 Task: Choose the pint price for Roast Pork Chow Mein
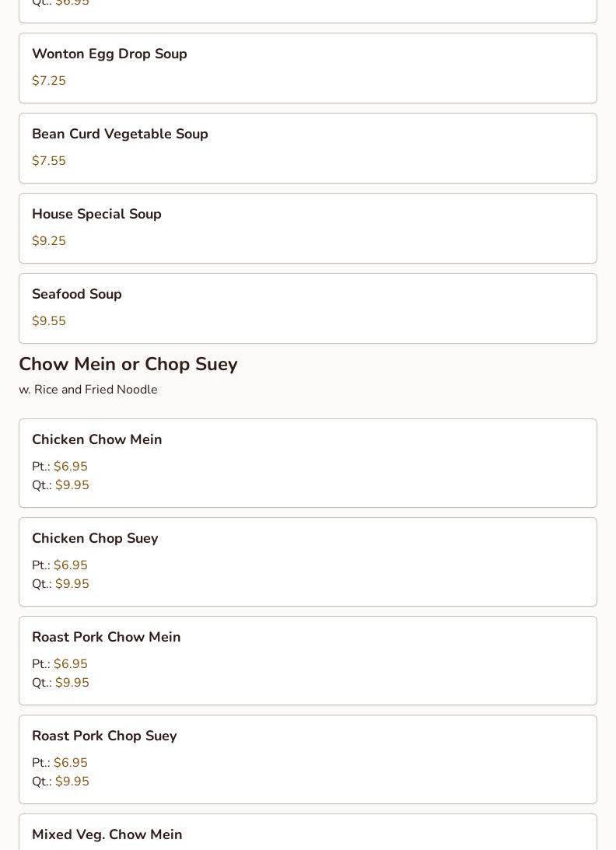click(71, 664)
